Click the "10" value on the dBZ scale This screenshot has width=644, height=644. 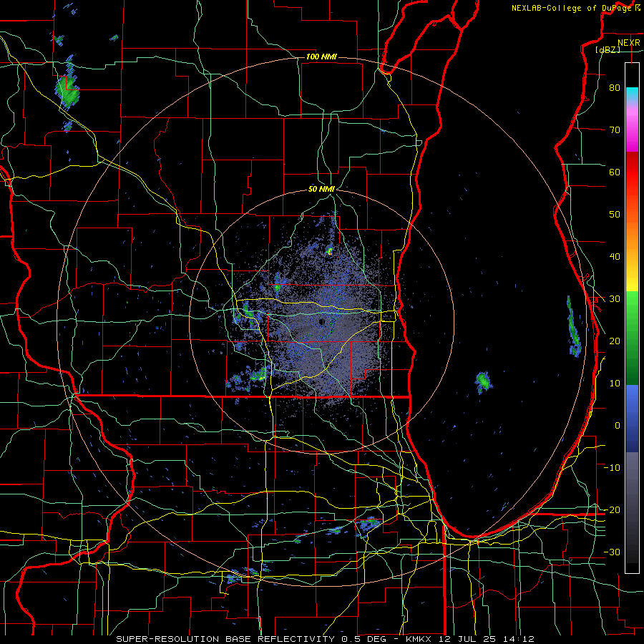[x=615, y=384]
